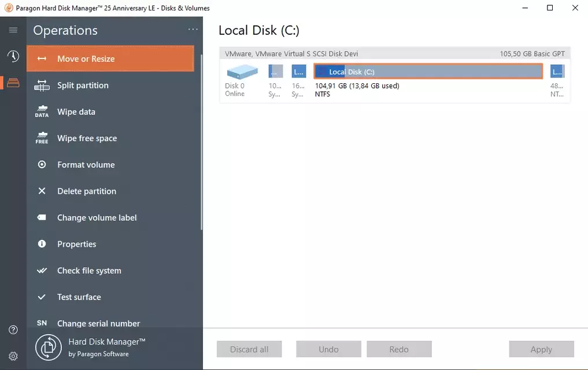Click the 104,91 GB (13,84 GB used) text
Image resolution: width=588 pixels, height=370 pixels.
click(x=357, y=86)
